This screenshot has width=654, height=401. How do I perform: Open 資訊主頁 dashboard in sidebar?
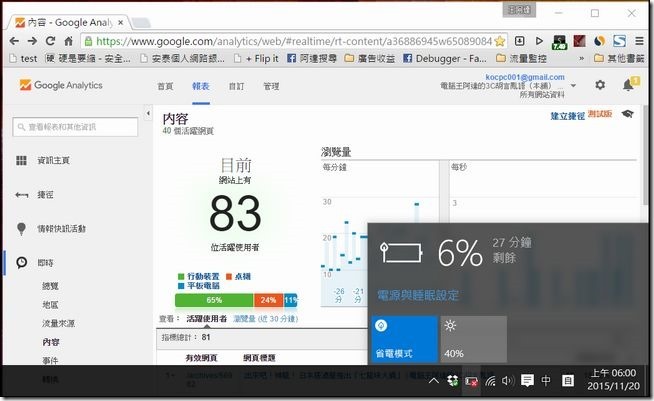pyautogui.click(x=53, y=160)
